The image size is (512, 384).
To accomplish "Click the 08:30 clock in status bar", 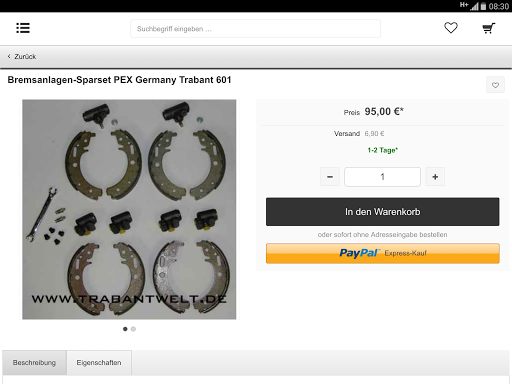I will coord(499,6).
